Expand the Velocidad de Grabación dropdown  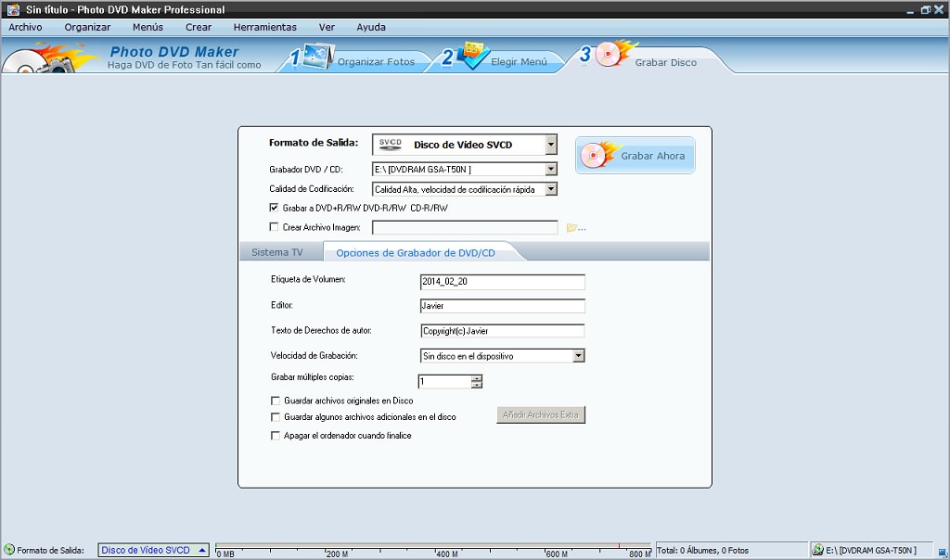(579, 356)
